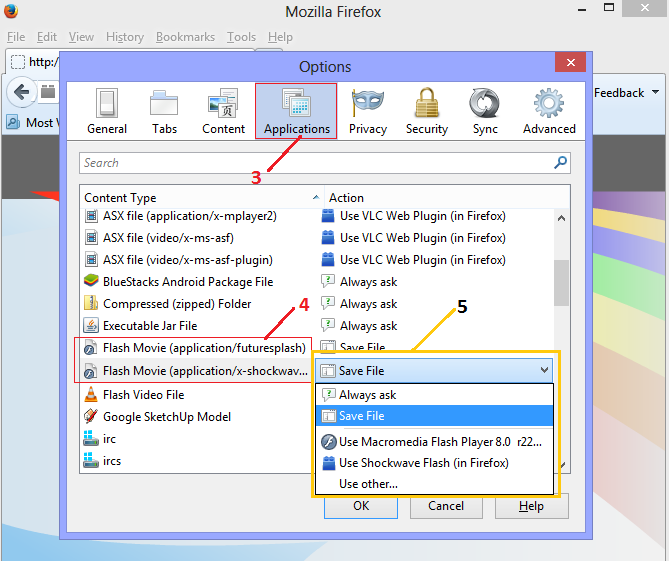Click the list scrollbar up arrow
The height and width of the screenshot is (561, 669).
tap(561, 218)
